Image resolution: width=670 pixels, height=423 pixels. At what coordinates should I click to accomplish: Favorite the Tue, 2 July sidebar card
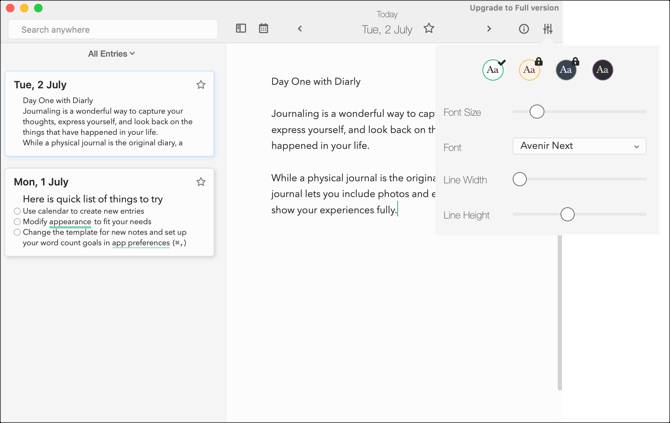click(201, 85)
